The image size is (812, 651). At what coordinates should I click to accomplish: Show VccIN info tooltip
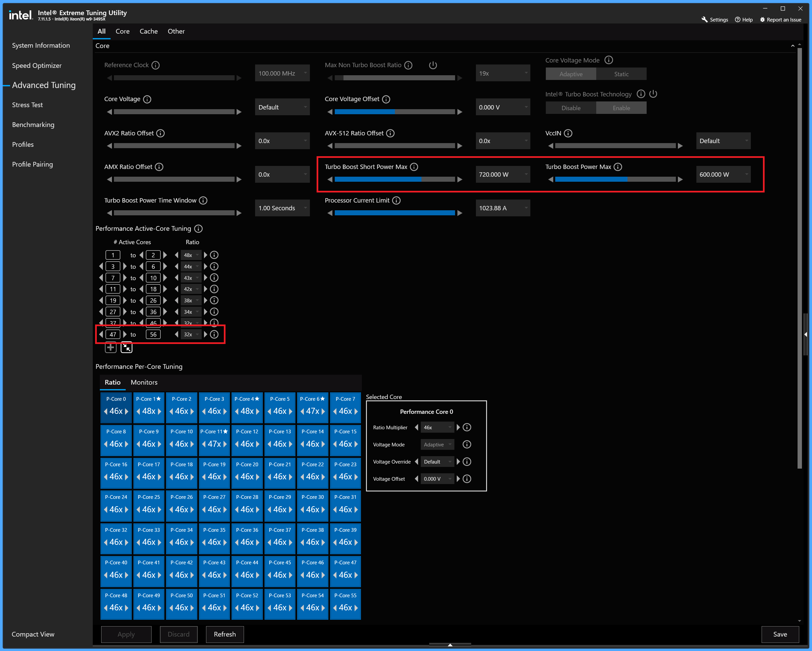(x=568, y=133)
